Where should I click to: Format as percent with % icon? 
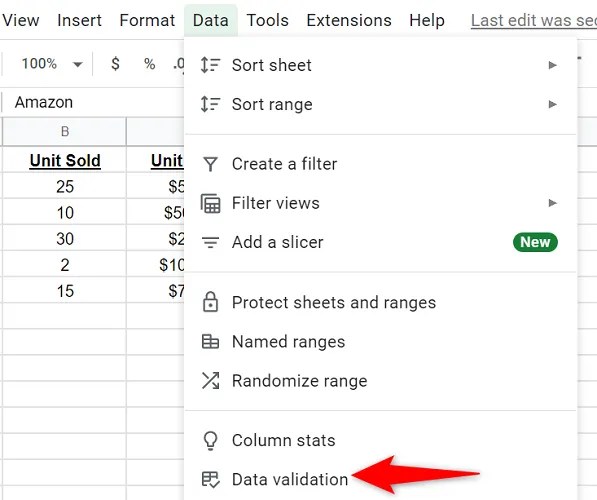[x=150, y=64]
